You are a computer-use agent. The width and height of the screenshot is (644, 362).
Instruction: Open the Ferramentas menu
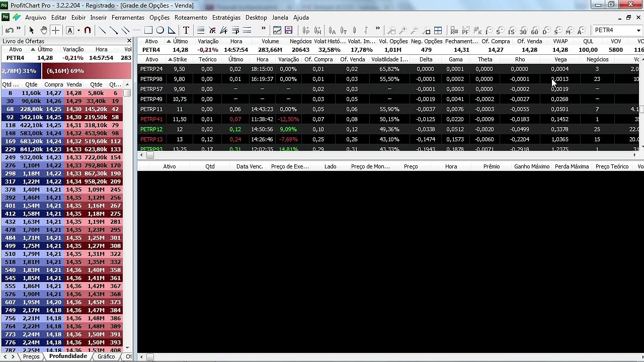(128, 17)
